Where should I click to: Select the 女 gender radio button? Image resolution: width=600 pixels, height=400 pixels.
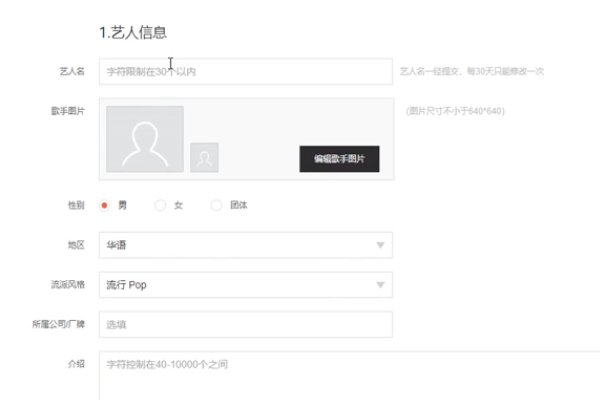(x=160, y=205)
